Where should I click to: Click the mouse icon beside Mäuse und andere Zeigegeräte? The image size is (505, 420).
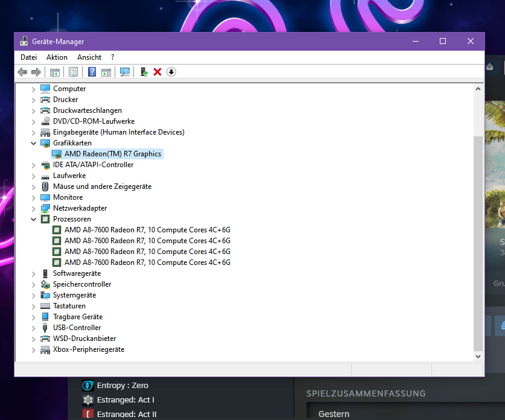click(x=45, y=186)
